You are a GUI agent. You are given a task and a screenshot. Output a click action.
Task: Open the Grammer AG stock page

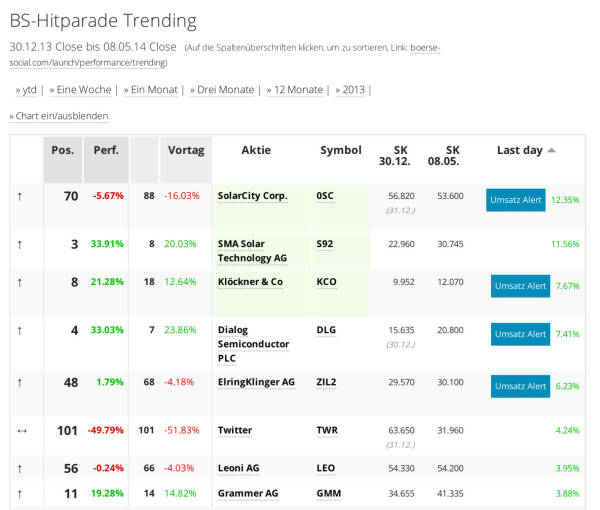click(x=248, y=494)
